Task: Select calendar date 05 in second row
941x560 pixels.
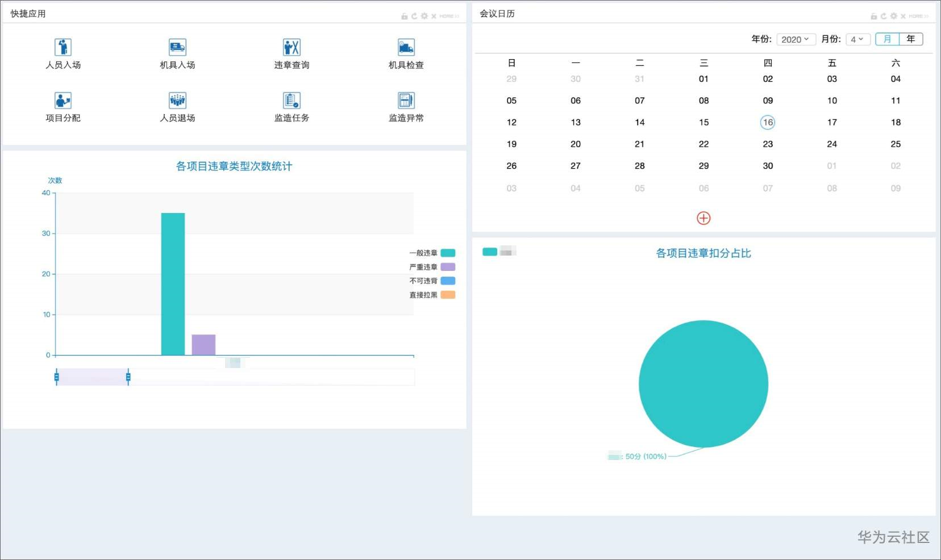Action: [511, 101]
